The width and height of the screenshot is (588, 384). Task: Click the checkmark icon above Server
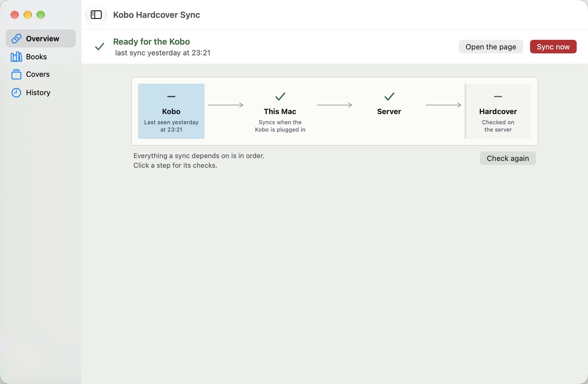click(x=389, y=97)
